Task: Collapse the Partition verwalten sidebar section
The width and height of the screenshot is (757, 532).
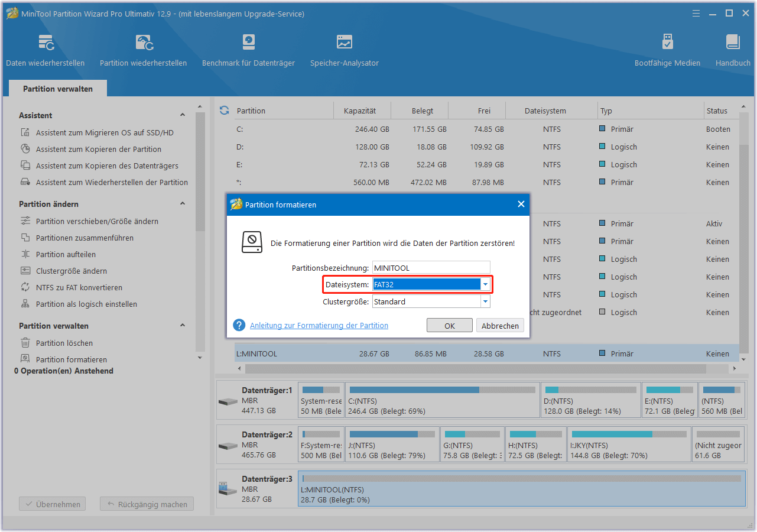Action: tap(183, 326)
